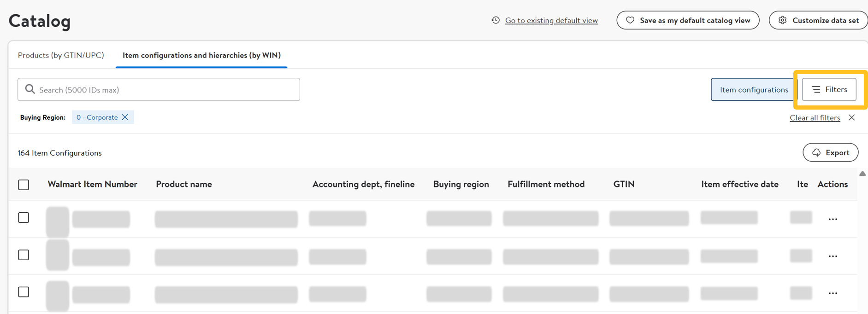Remove the 0 - Corporate filter chip
This screenshot has height=314, width=868.
(125, 117)
